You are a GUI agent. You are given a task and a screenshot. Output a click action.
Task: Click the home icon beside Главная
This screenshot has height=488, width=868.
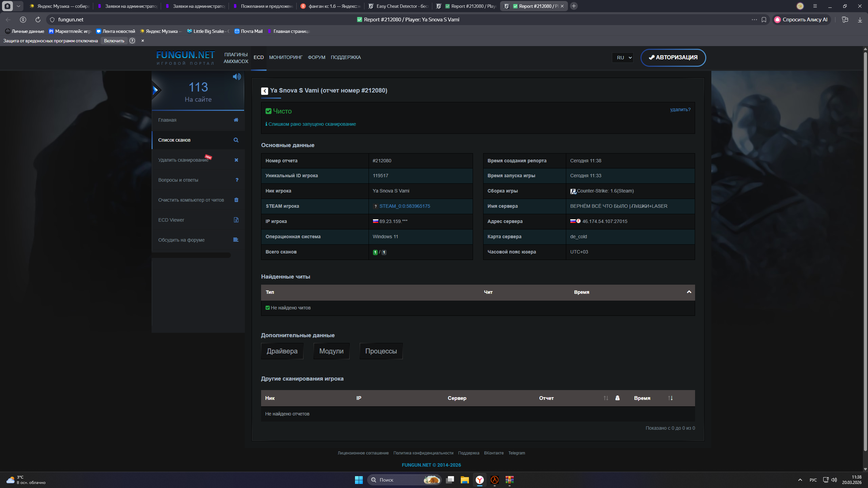coord(236,120)
